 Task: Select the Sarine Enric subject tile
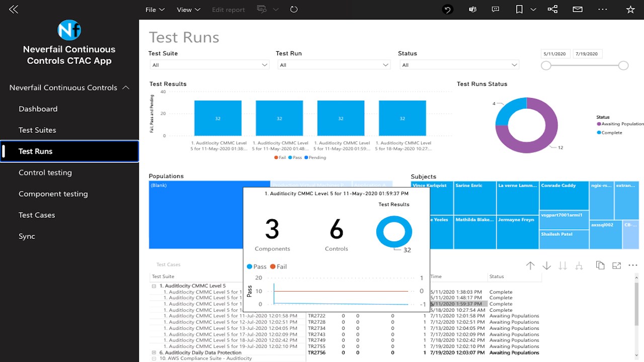click(474, 198)
